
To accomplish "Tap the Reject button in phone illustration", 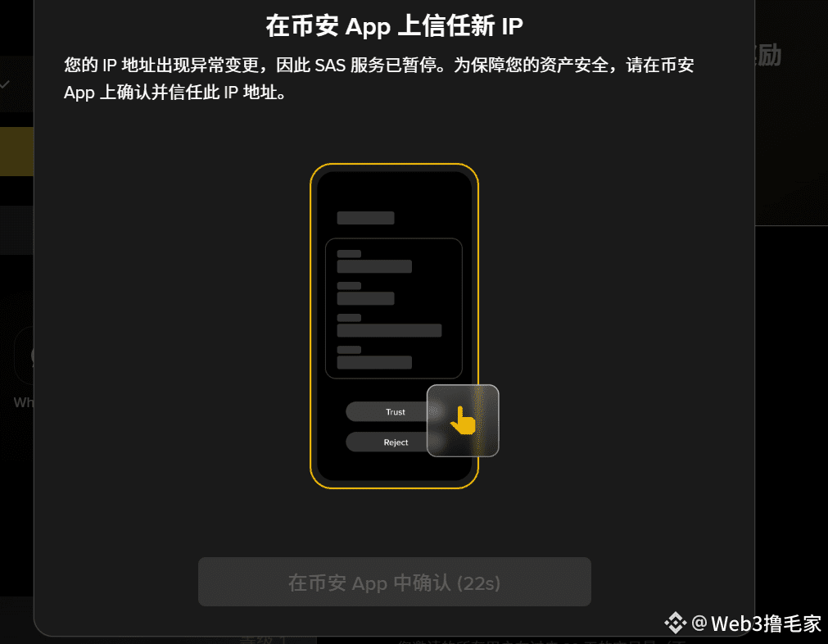I will pos(395,442).
